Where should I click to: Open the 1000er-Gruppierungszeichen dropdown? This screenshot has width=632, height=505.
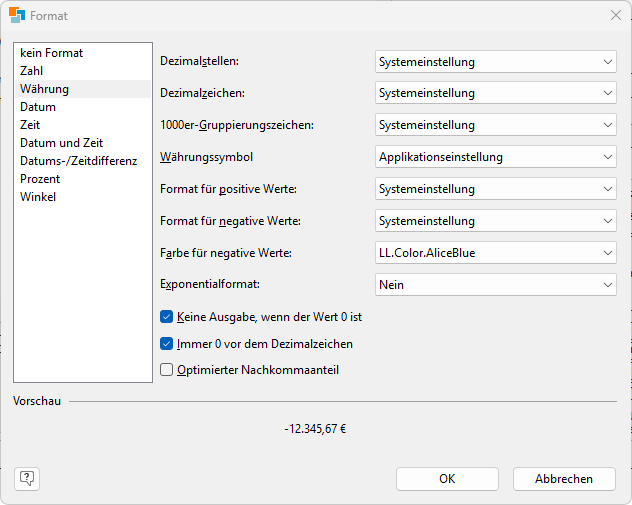click(495, 125)
